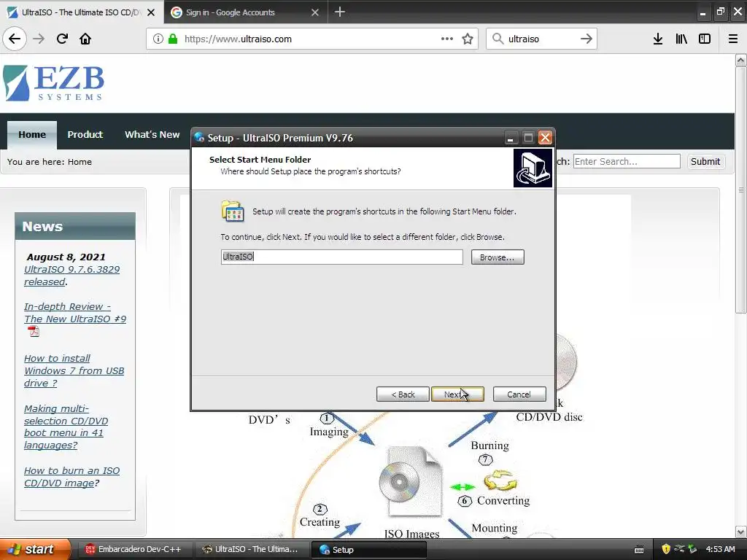Close the Sign in Google Accounts tab
The image size is (747, 560).
[x=315, y=12]
